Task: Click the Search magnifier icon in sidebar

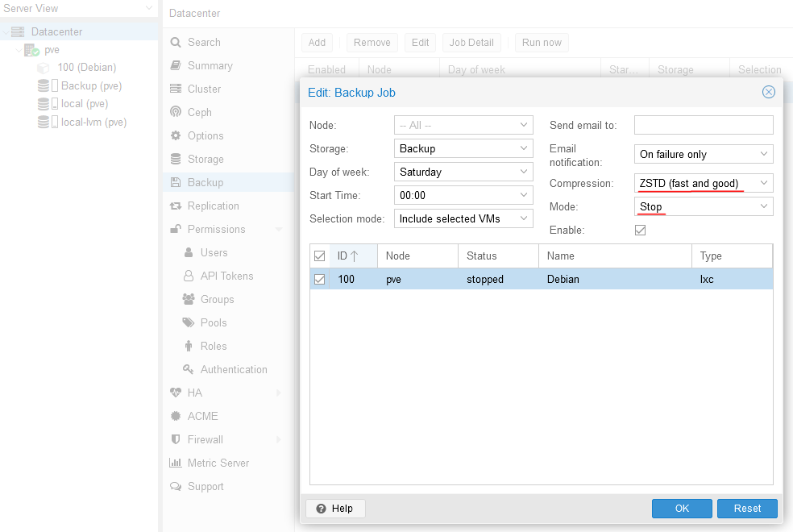Action: [176, 43]
